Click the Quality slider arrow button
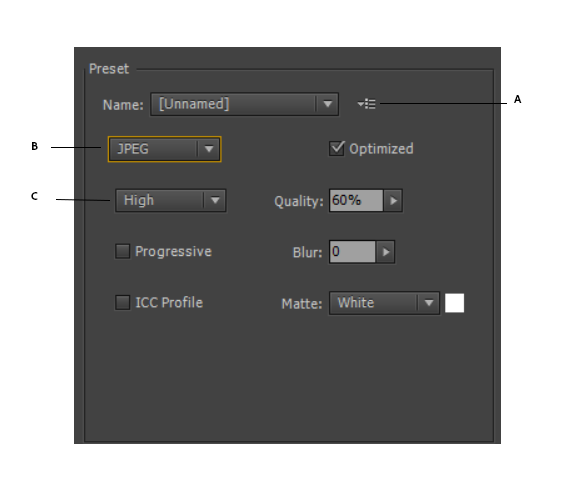The width and height of the screenshot is (576, 500). (393, 201)
